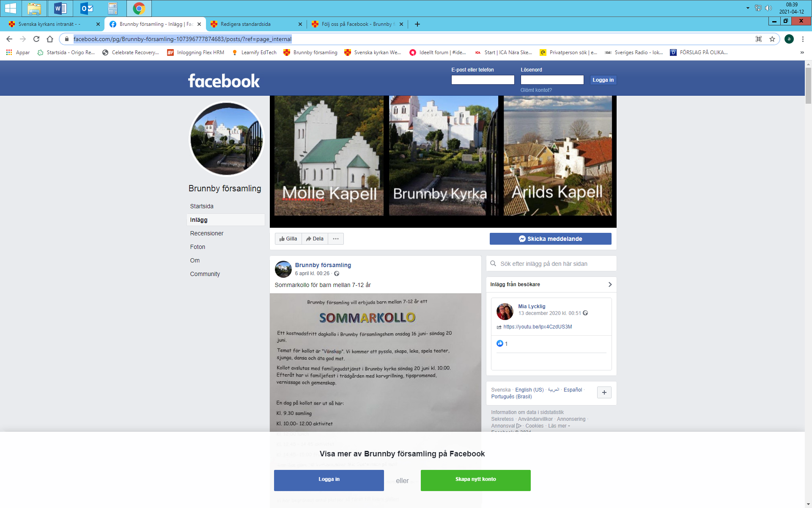This screenshot has height=508, width=812.
Task: Click the E-post eller telefon field
Action: (483, 80)
